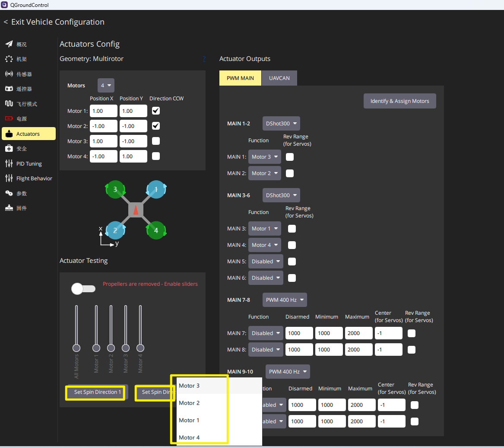Uncheck Motor 1 Direction CCW checkbox
The width and height of the screenshot is (504, 447).
[156, 111]
